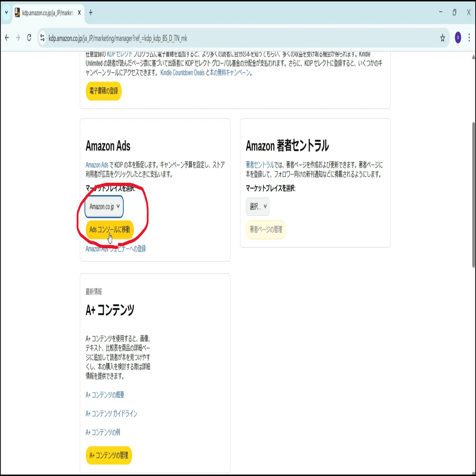The width and height of the screenshot is (476, 476).
Task: Open Chrome three-dot menu
Action: click(469, 37)
